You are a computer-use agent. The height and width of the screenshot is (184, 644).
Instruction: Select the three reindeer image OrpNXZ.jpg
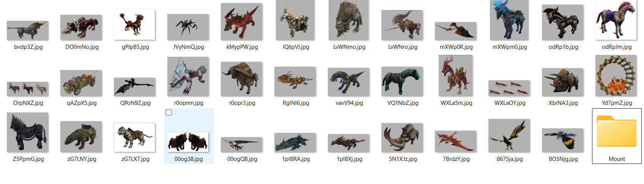click(28, 89)
